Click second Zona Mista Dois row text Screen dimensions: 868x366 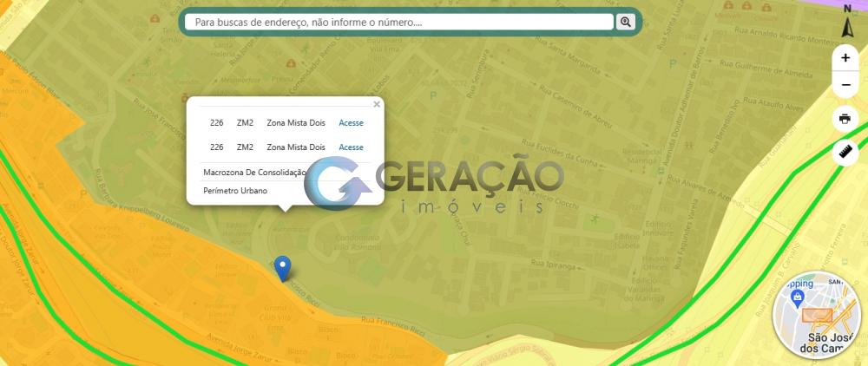pyautogui.click(x=295, y=147)
